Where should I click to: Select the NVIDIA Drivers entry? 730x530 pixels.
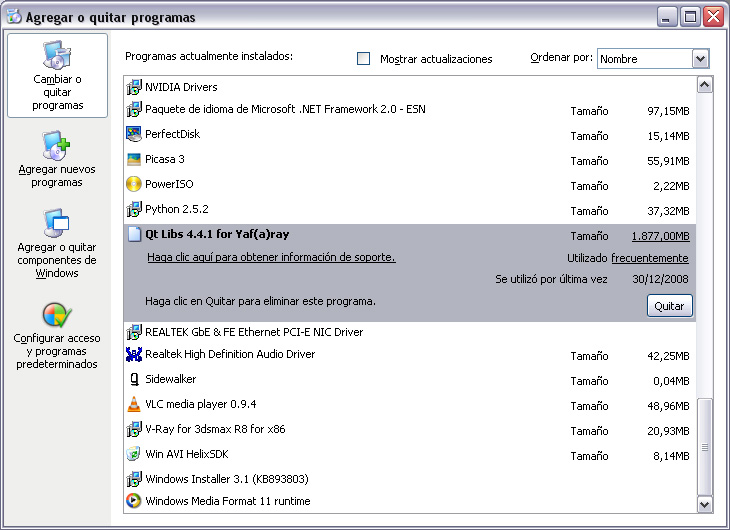tap(181, 87)
